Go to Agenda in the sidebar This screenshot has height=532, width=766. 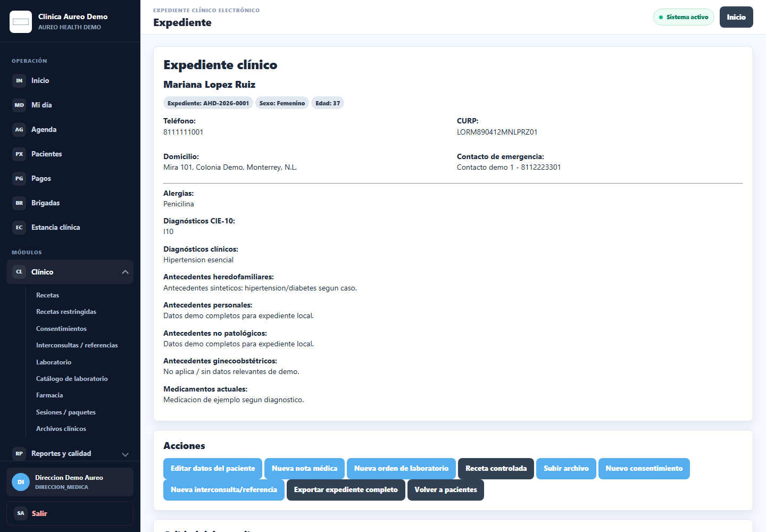70,130
